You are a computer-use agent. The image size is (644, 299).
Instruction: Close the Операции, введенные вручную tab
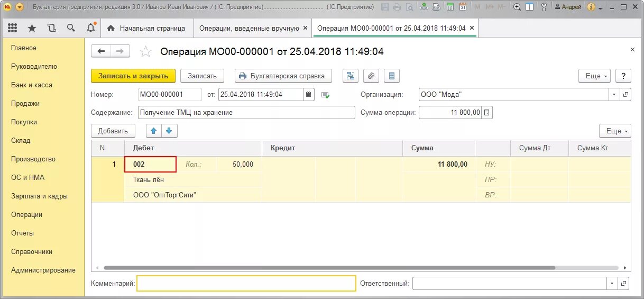click(x=305, y=28)
